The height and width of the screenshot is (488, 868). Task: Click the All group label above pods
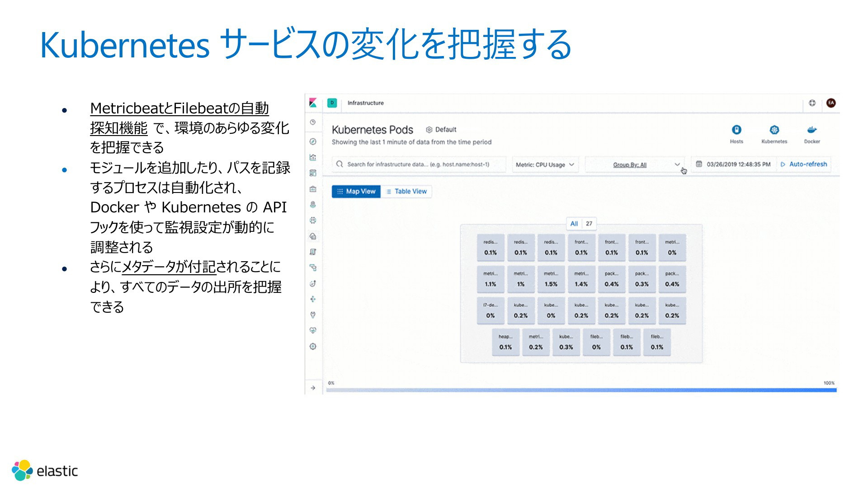(x=574, y=224)
